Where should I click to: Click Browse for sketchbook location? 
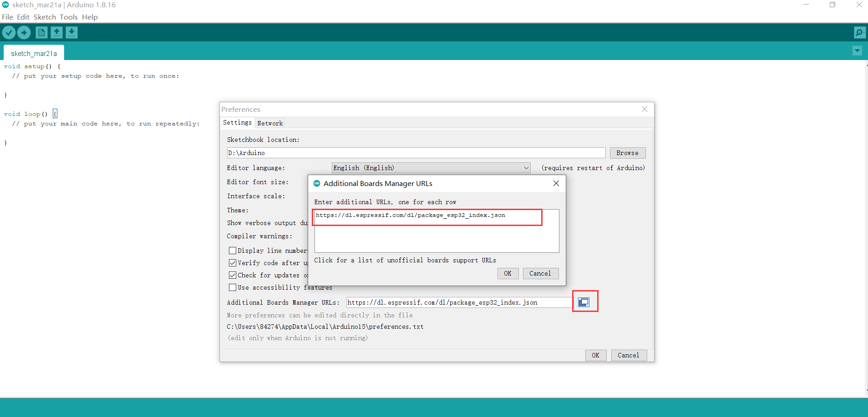pos(627,153)
